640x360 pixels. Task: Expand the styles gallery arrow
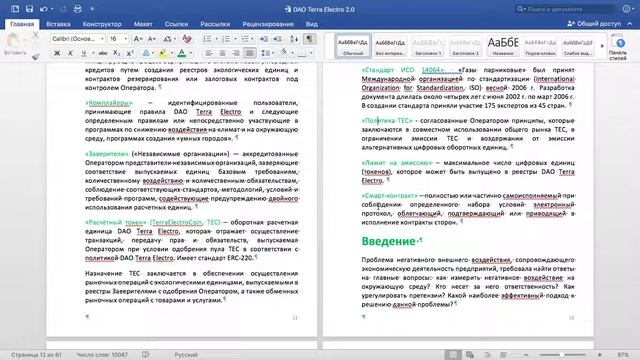(x=602, y=46)
